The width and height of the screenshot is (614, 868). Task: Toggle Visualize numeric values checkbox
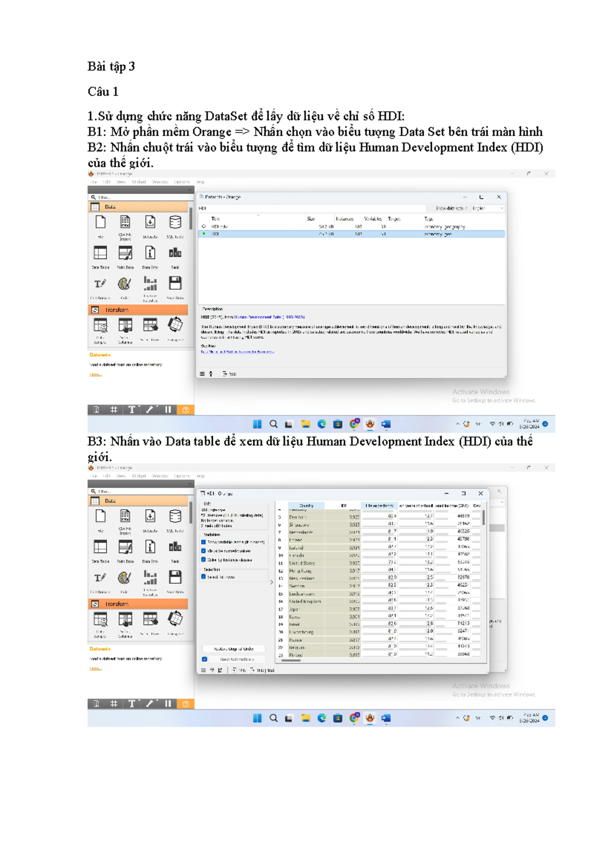pos(204,551)
